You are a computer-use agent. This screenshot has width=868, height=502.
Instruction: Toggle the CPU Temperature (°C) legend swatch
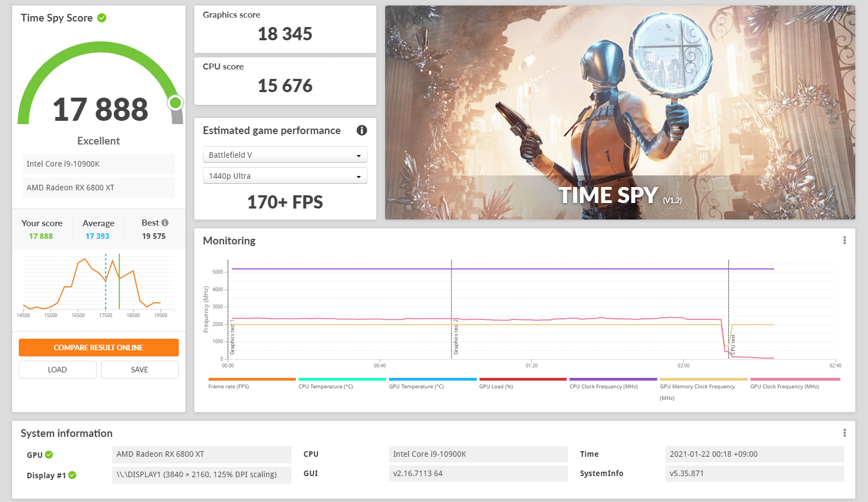point(342,380)
